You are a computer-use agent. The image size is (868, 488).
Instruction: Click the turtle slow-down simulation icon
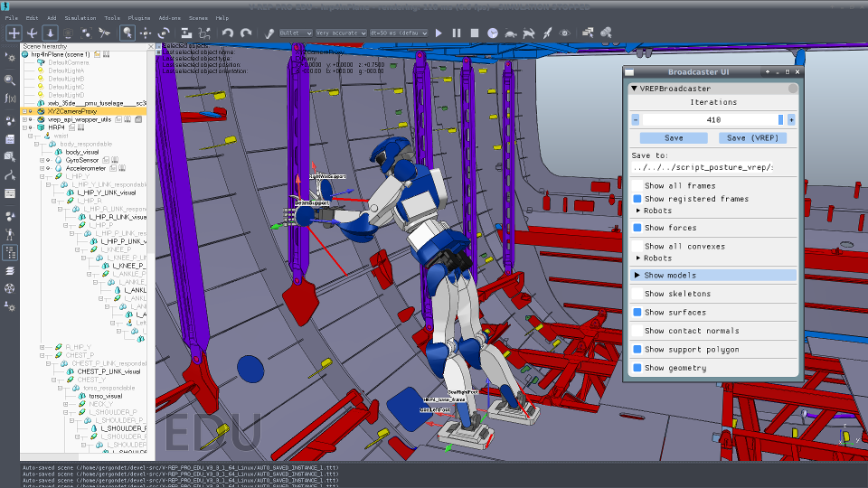[x=511, y=33]
